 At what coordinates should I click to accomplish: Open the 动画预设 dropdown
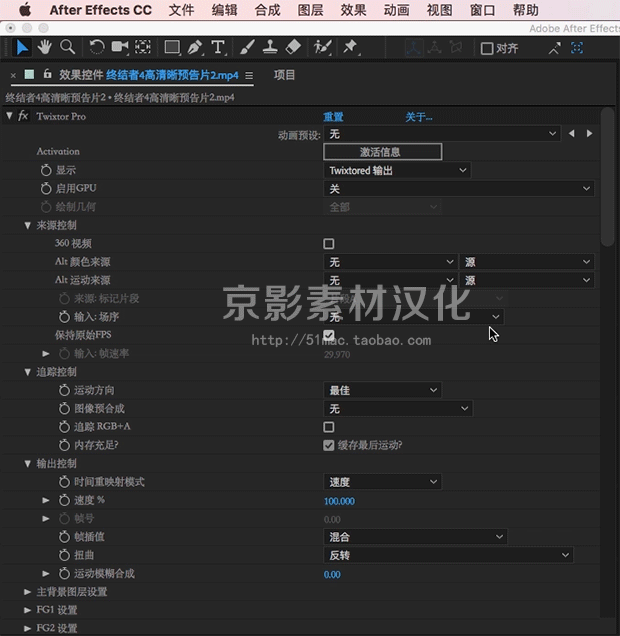(442, 134)
